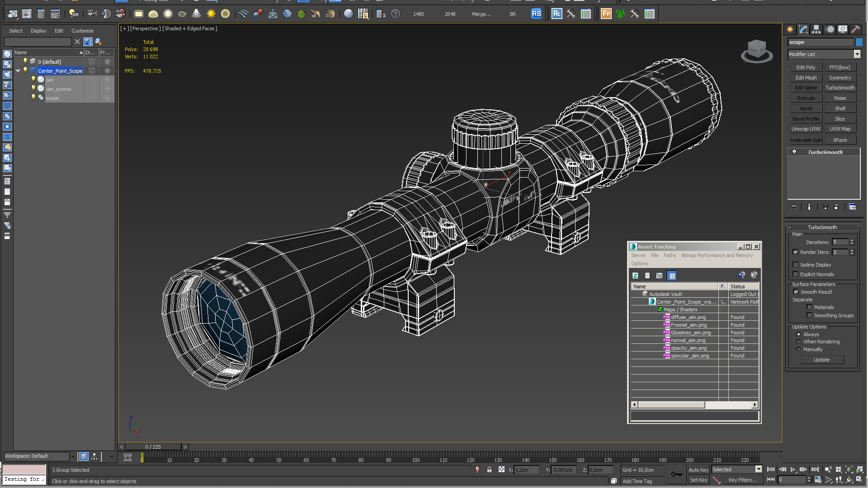The width and height of the screenshot is (868, 488).
Task: Click the time slider 0 / 225 handle
Action: pos(153,447)
